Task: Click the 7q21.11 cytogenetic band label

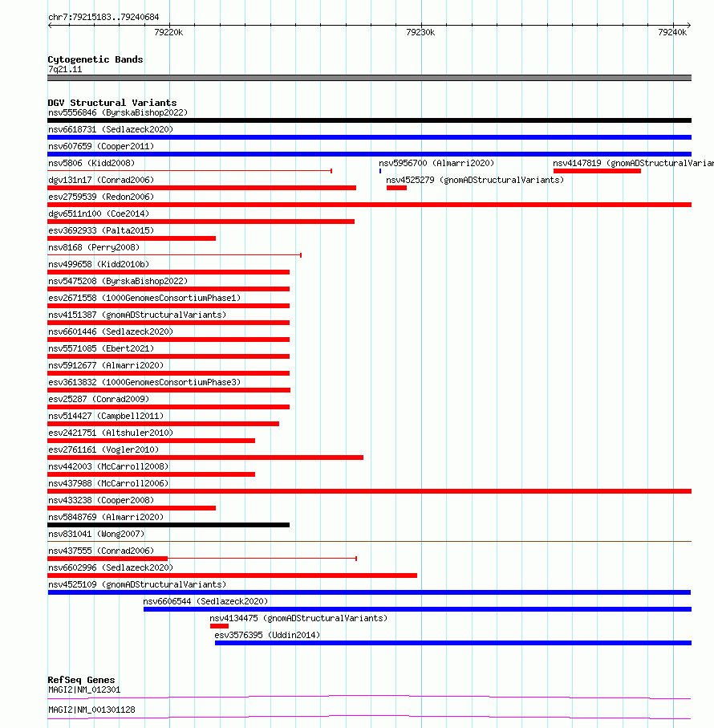Action: pos(65,70)
